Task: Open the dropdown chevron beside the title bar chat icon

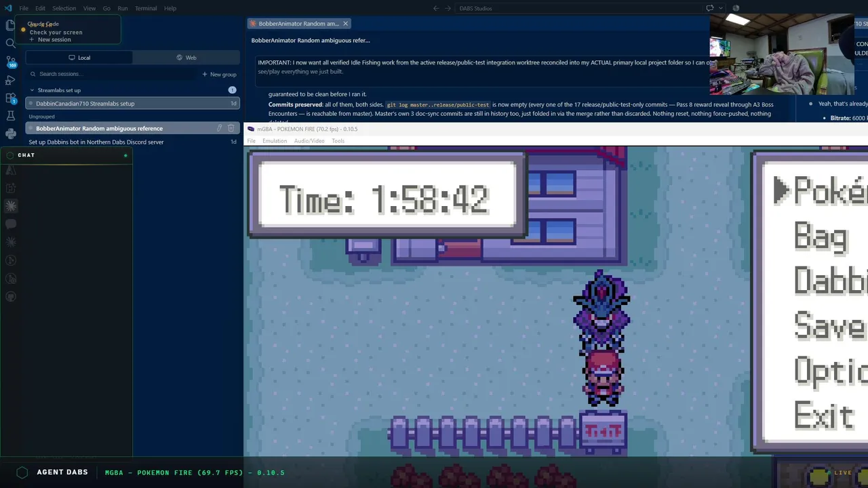Action: 720,8
